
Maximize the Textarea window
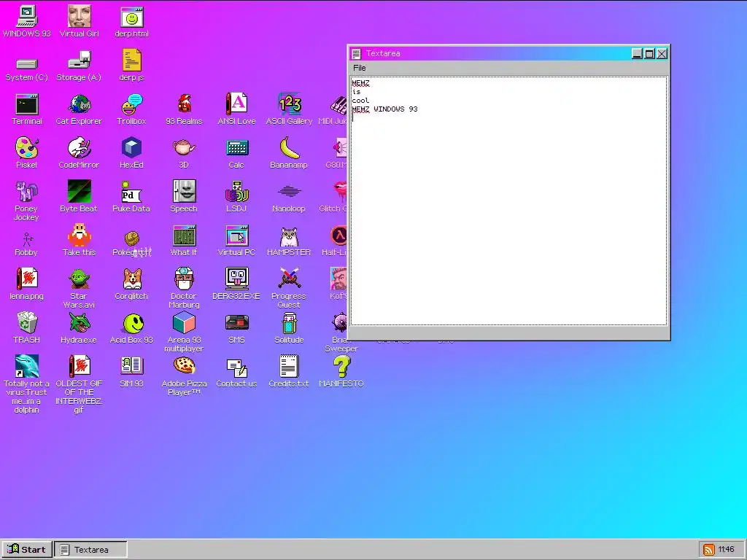(x=649, y=54)
